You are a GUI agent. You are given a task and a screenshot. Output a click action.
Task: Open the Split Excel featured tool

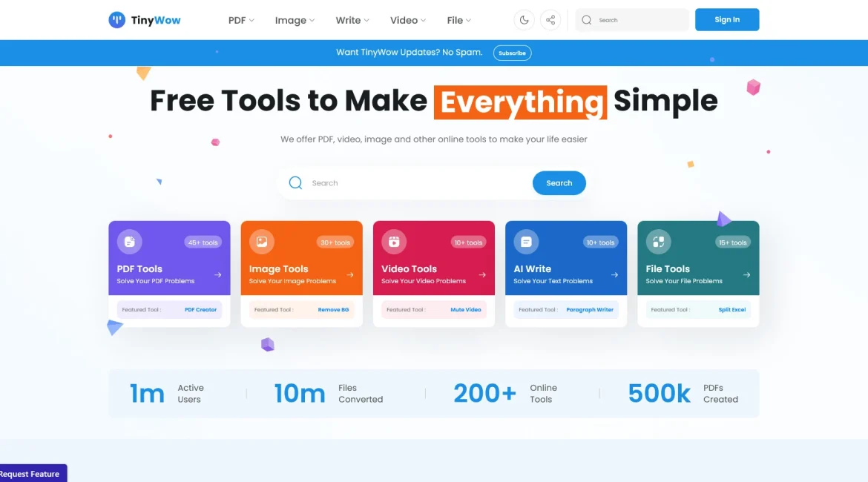coord(731,310)
